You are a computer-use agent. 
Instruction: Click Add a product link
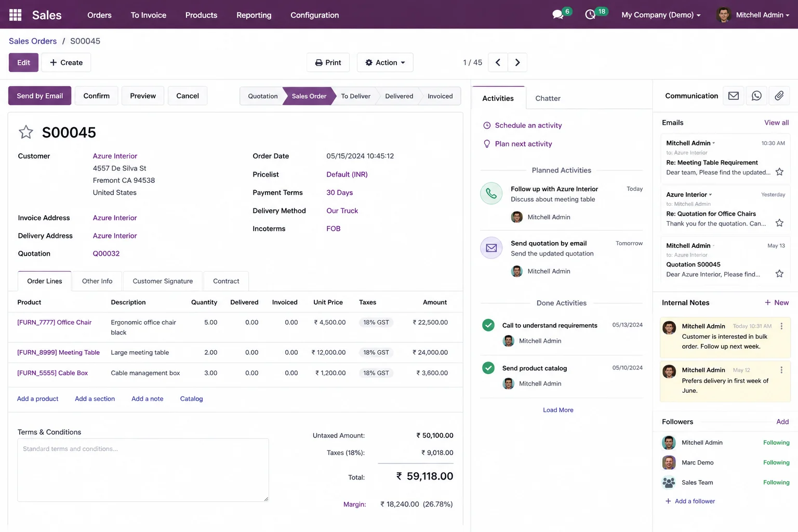tap(37, 398)
